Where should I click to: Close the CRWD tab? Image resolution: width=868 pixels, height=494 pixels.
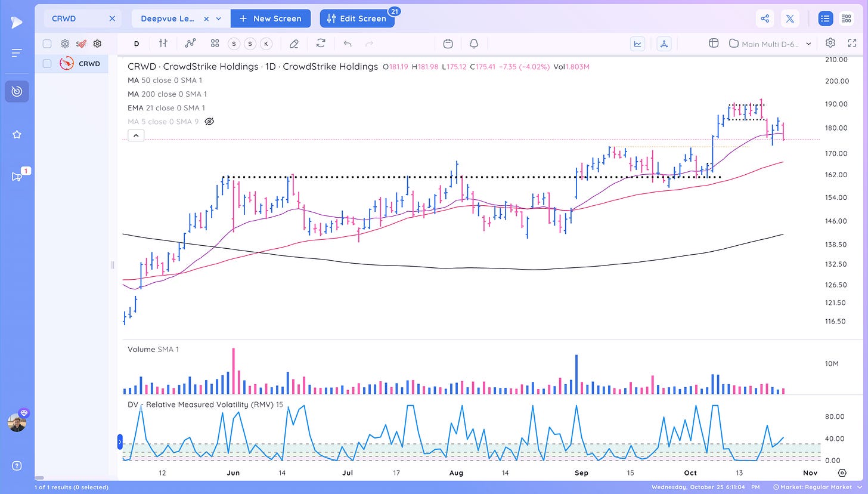(x=112, y=18)
